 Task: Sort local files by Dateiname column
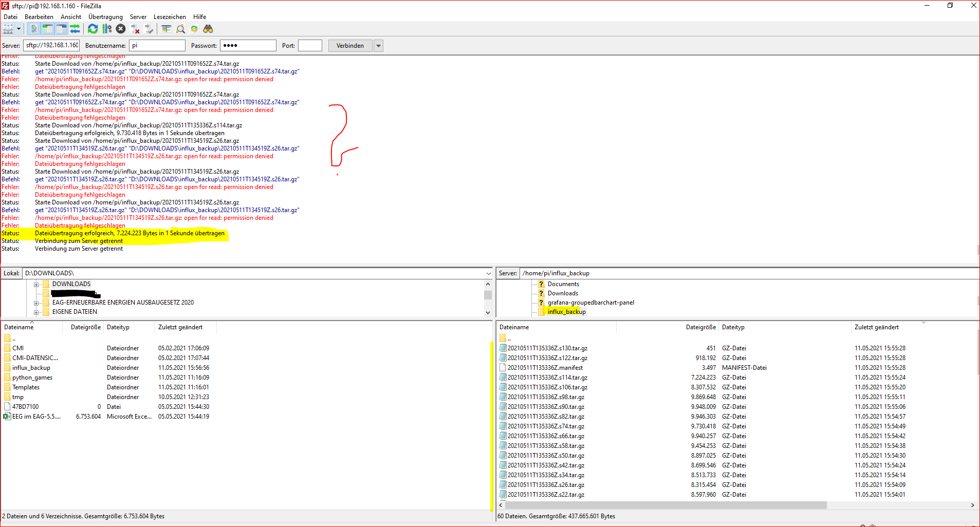click(32, 327)
